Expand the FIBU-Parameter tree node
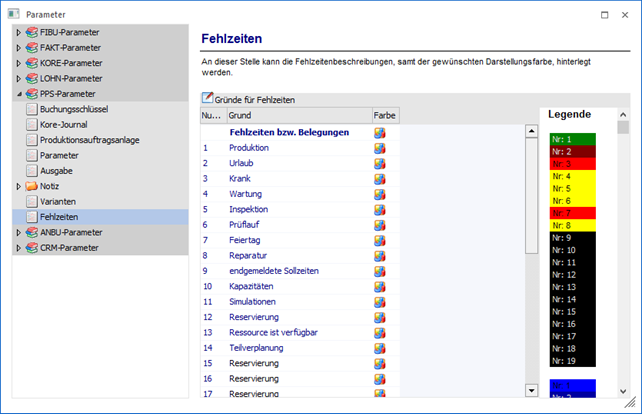The image size is (642, 414). (x=18, y=32)
